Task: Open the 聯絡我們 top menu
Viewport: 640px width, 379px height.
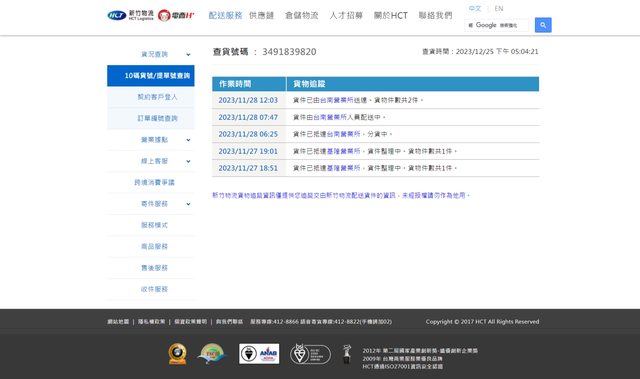Action: (x=435, y=16)
